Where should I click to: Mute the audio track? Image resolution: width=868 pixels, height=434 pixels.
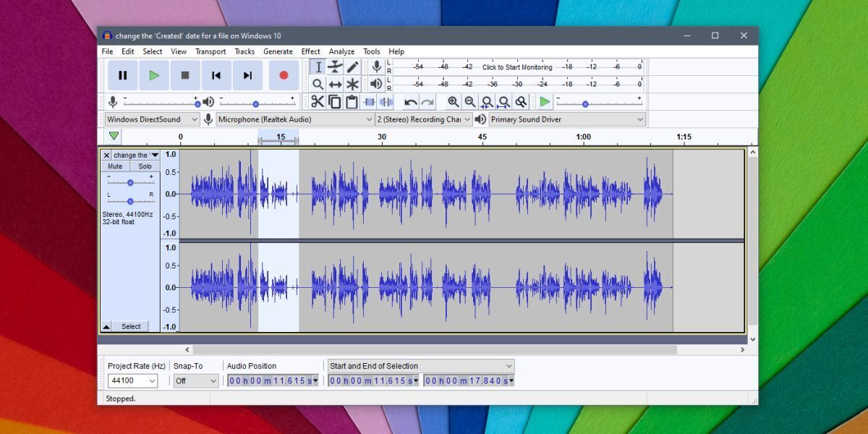[x=115, y=166]
